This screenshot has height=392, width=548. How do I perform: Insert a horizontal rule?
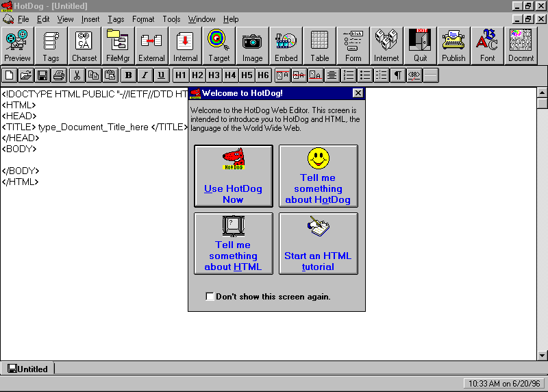click(431, 75)
